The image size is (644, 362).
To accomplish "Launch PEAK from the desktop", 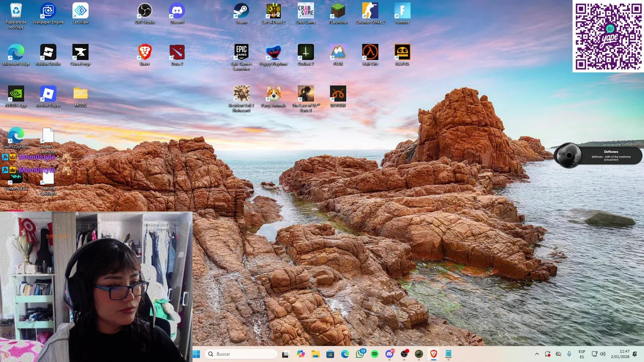I will point(338,55).
